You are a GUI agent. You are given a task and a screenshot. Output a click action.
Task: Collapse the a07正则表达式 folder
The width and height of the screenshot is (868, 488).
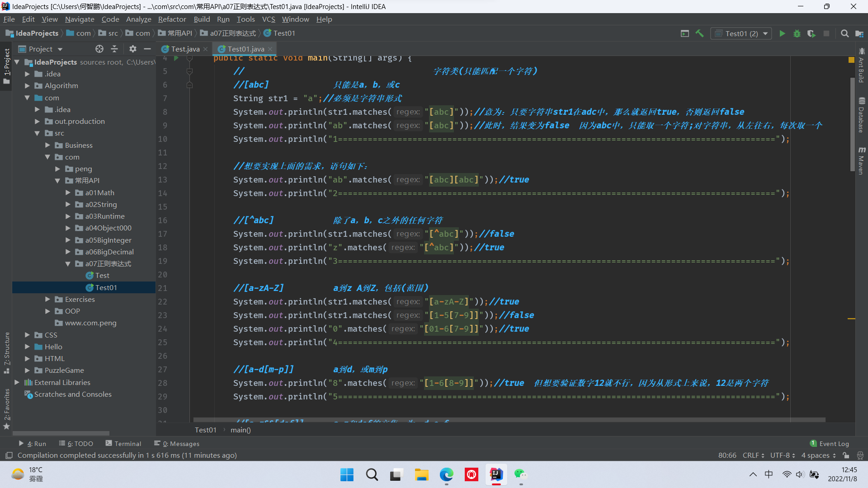(x=68, y=264)
